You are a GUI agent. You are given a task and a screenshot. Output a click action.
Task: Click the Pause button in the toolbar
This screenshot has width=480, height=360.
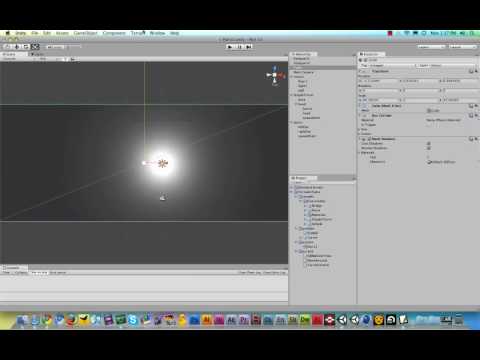click(x=239, y=47)
